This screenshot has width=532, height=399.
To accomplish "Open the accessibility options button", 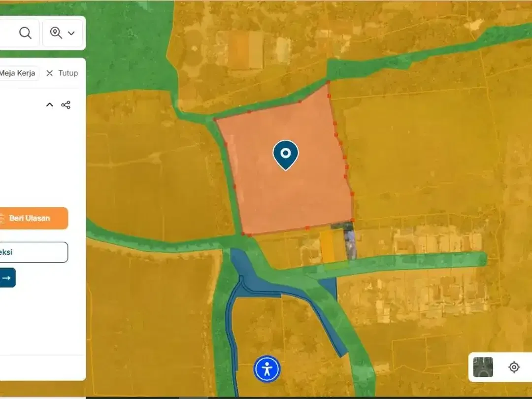I will coord(267,369).
